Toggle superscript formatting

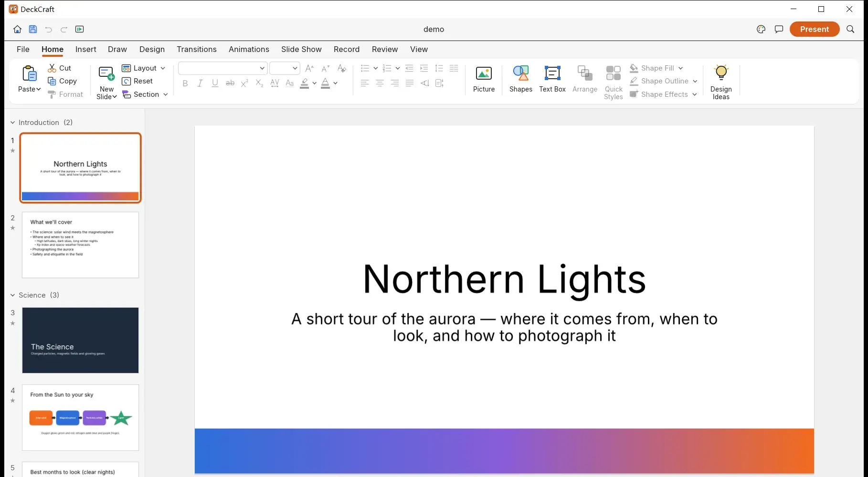pyautogui.click(x=244, y=83)
